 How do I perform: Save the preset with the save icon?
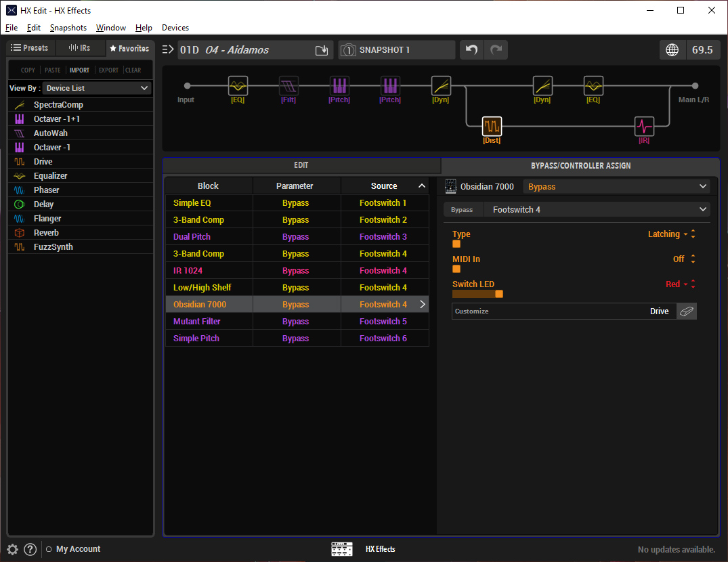[x=322, y=50]
